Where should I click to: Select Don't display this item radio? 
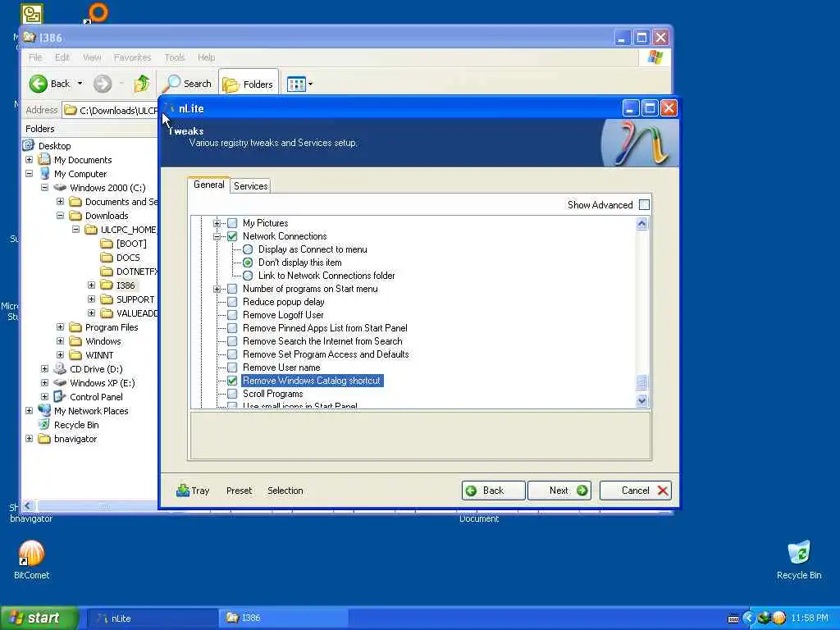coord(248,262)
